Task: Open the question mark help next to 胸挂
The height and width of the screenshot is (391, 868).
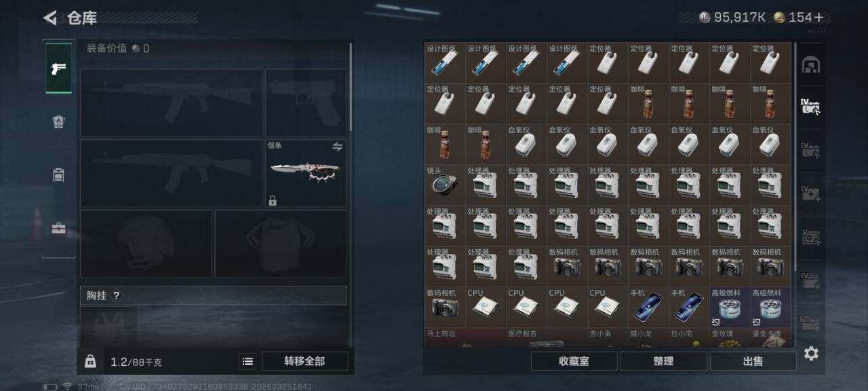Action: pos(116,296)
